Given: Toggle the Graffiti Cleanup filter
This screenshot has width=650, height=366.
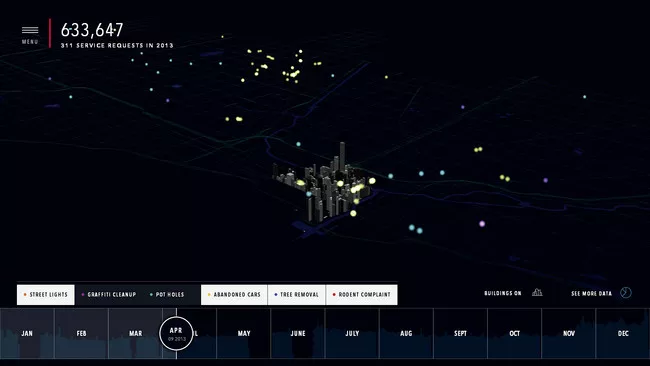Looking at the screenshot, I should pyautogui.click(x=109, y=295).
